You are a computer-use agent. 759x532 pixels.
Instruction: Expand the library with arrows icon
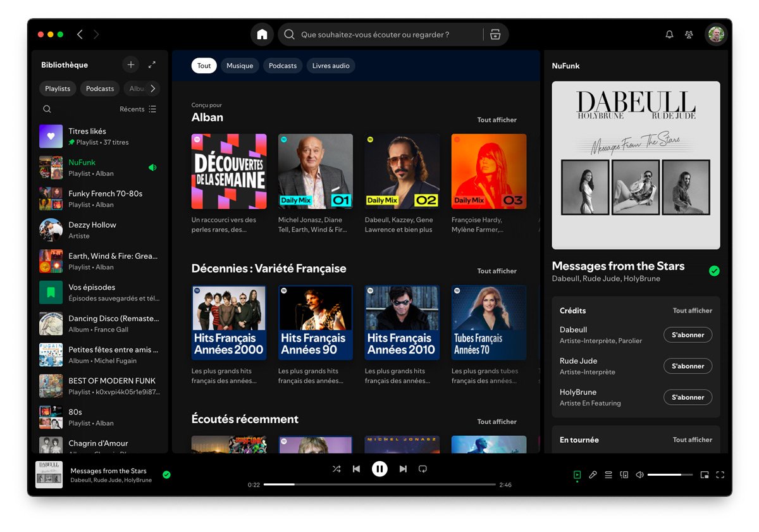click(152, 65)
